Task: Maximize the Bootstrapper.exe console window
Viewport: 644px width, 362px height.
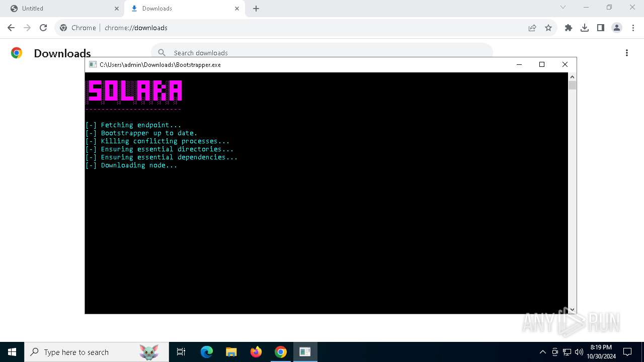Action: pyautogui.click(x=542, y=64)
